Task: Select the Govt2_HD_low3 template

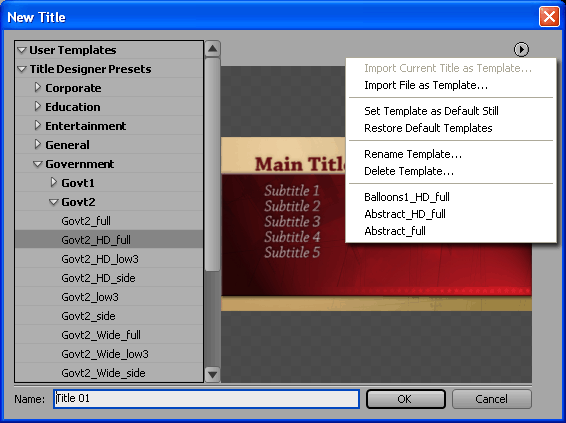Action: [x=109, y=259]
